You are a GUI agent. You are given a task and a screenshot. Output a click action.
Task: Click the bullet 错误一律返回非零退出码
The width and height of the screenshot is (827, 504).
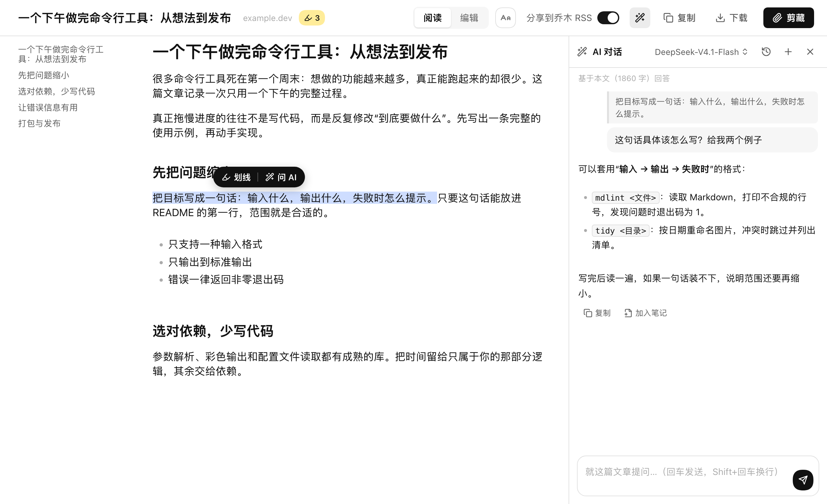226,279
